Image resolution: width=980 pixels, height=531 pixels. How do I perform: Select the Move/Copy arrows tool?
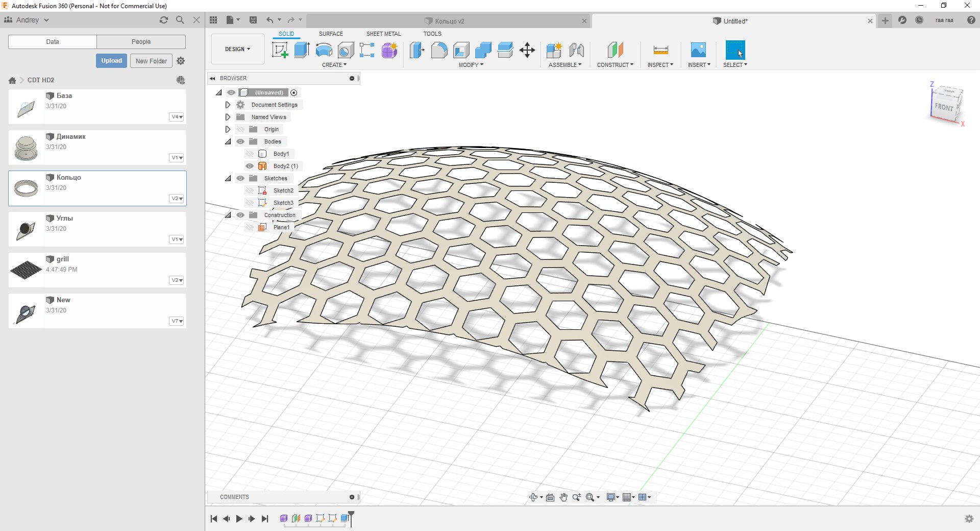[527, 50]
